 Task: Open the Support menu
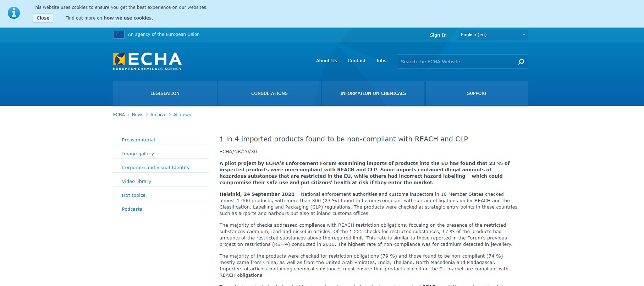coord(477,93)
